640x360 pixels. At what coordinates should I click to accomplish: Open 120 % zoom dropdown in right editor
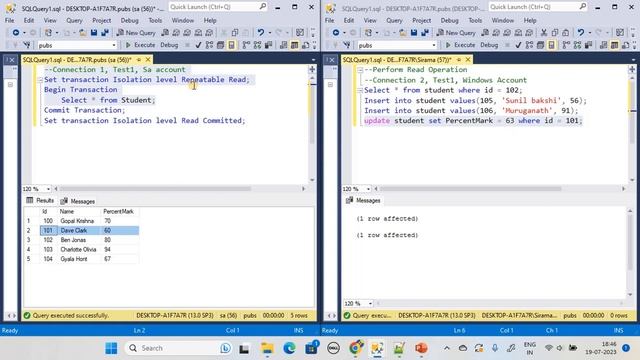click(x=368, y=189)
